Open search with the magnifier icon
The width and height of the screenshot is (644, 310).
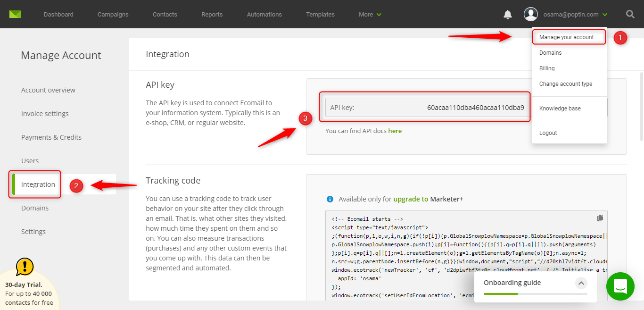click(x=630, y=14)
